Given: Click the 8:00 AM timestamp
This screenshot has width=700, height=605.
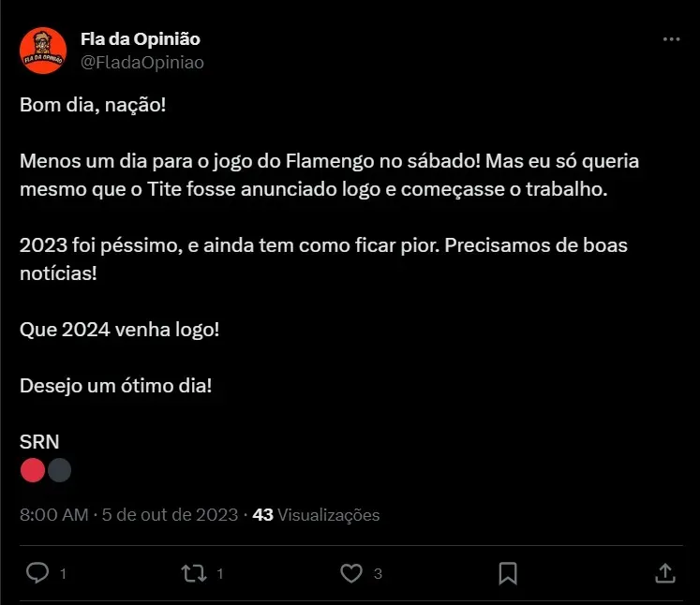Looking at the screenshot, I should point(54,515).
